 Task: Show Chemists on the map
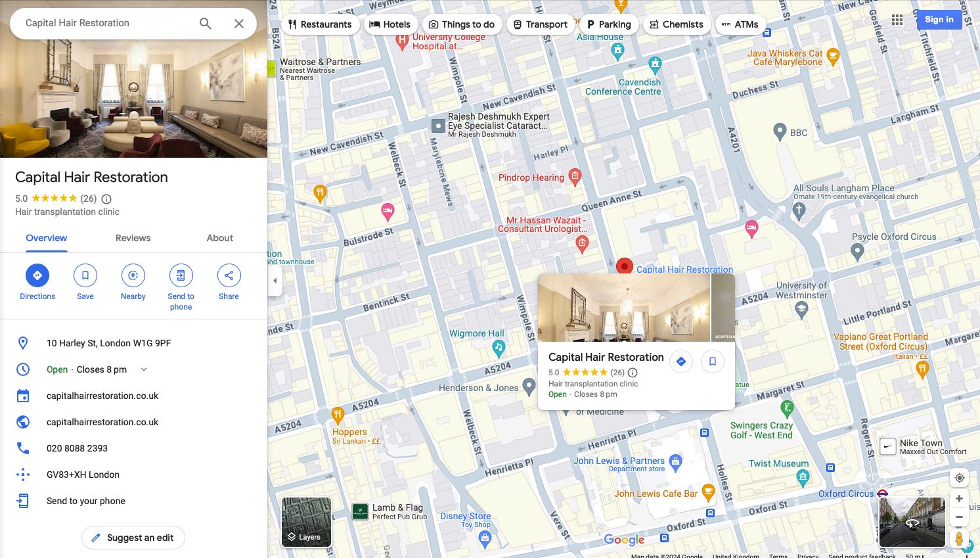677,24
